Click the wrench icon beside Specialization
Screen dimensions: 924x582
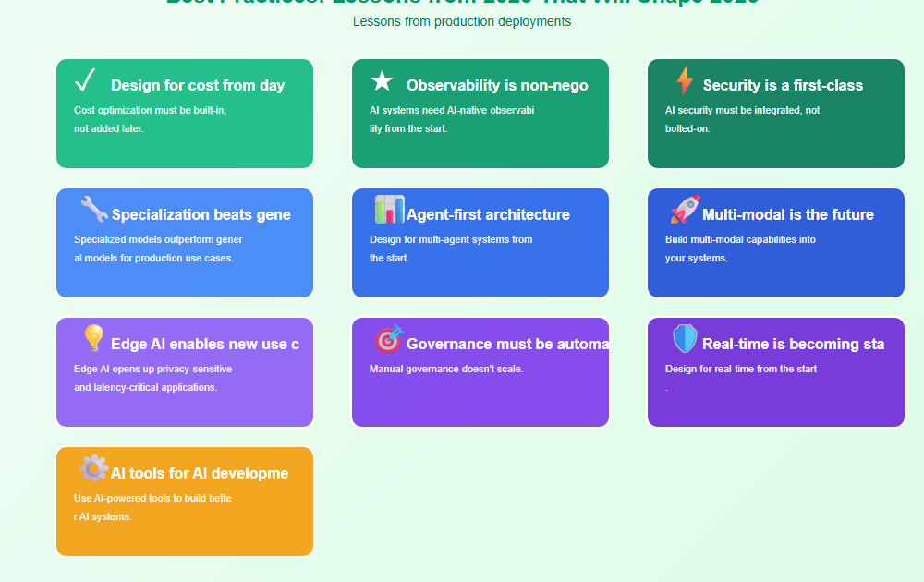(93, 210)
